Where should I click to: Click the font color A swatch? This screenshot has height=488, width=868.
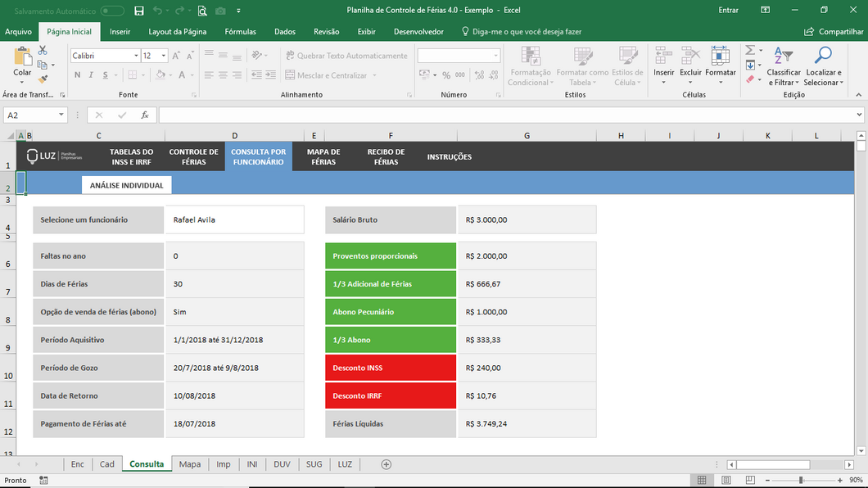pos(182,75)
